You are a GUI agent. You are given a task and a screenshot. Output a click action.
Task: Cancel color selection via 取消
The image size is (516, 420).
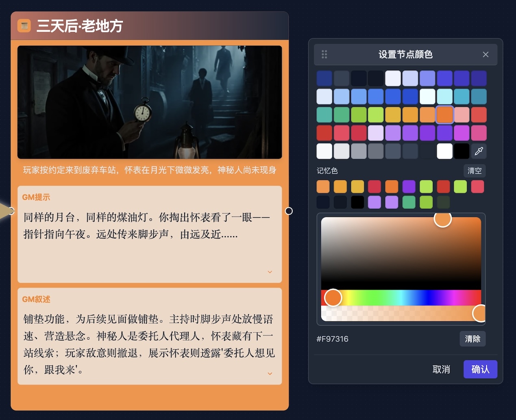441,370
